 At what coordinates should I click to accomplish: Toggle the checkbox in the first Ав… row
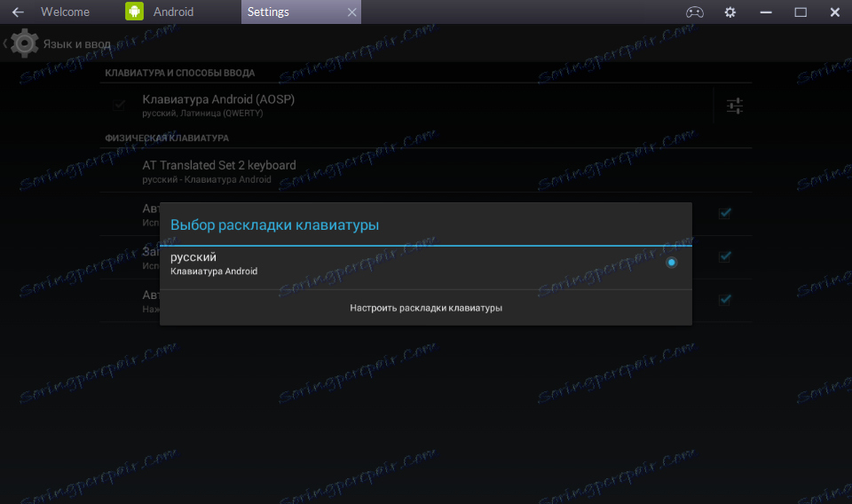point(725,213)
